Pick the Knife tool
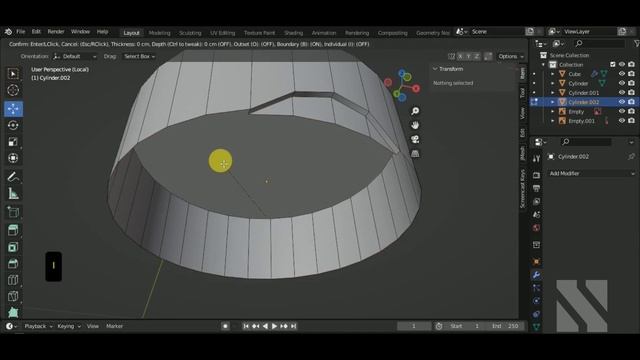Image resolution: width=640 pixels, height=360 pixels. tap(13, 297)
